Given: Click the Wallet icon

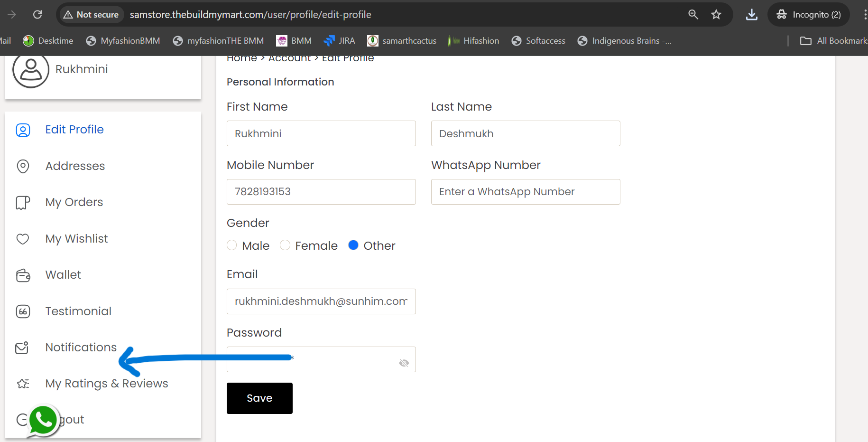Looking at the screenshot, I should coord(23,275).
